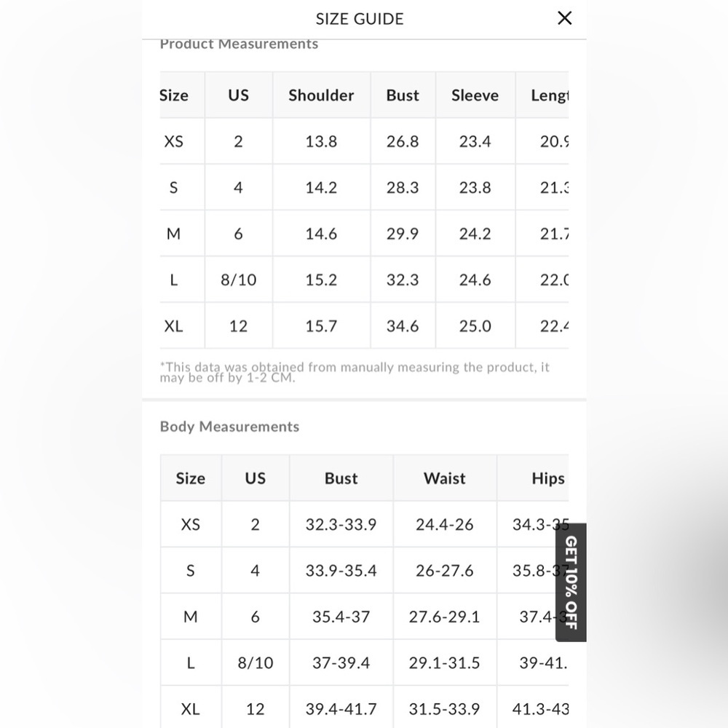Click the Hips column header
The height and width of the screenshot is (728, 728).
point(547,478)
